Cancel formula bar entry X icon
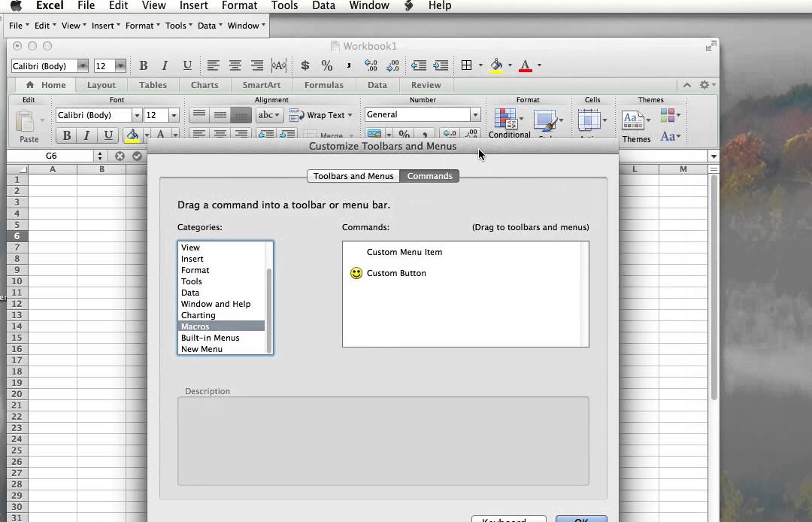The height and width of the screenshot is (522, 812). click(x=120, y=156)
